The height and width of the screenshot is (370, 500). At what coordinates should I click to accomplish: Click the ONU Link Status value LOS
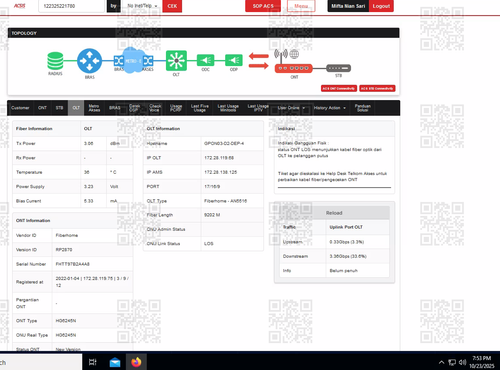point(209,244)
